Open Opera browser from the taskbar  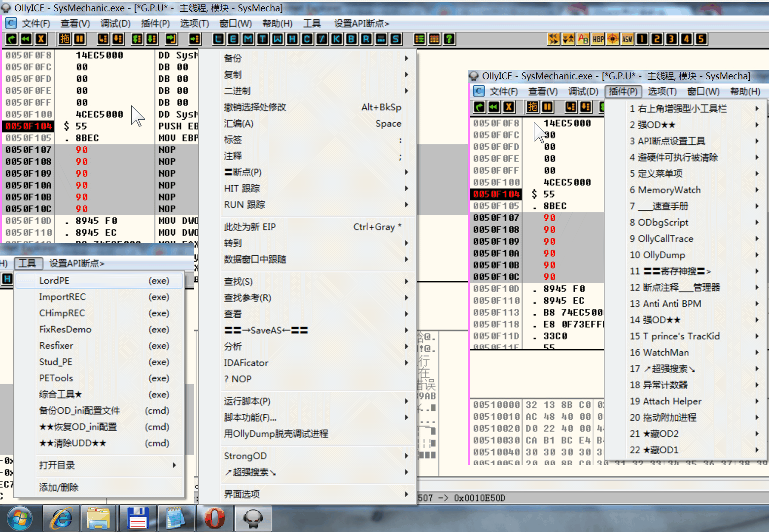pyautogui.click(x=214, y=518)
